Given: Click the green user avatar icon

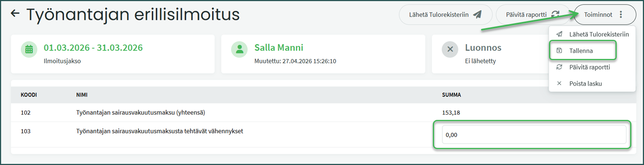Looking at the screenshot, I should point(239,50).
